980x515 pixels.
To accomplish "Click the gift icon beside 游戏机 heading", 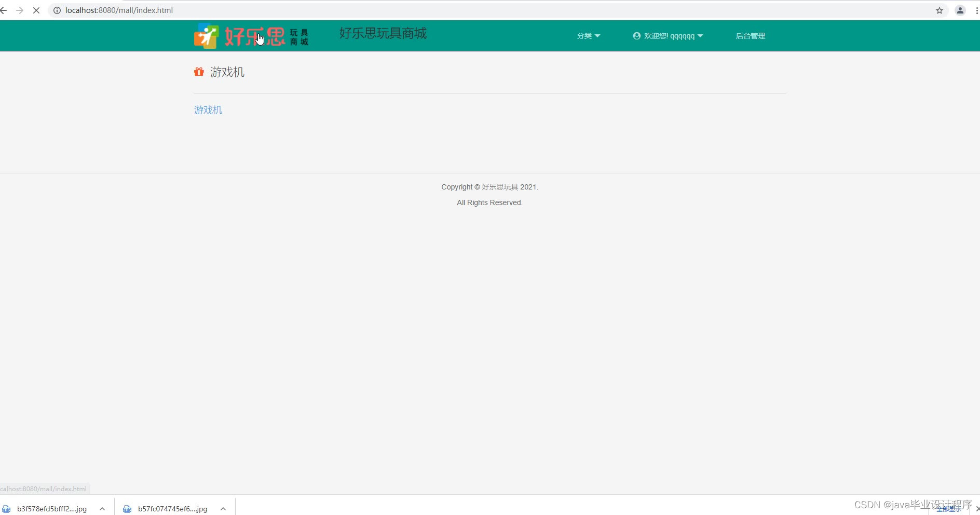I will click(199, 72).
